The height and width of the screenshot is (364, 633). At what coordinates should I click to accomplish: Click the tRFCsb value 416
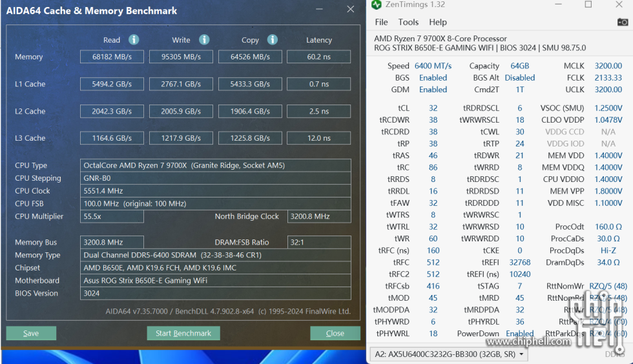(x=433, y=286)
